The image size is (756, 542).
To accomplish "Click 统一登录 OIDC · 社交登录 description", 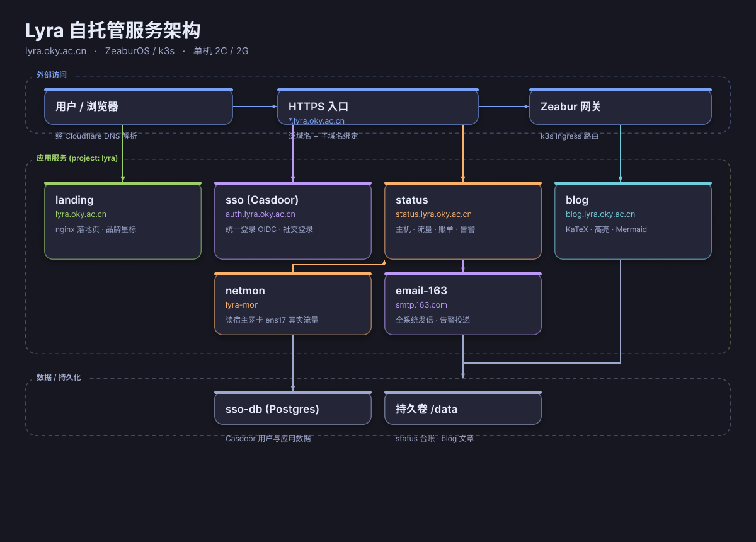I will click(x=269, y=229).
